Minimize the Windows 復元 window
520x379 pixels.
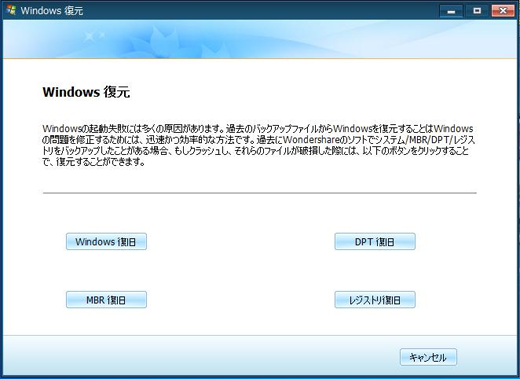tap(451, 11)
